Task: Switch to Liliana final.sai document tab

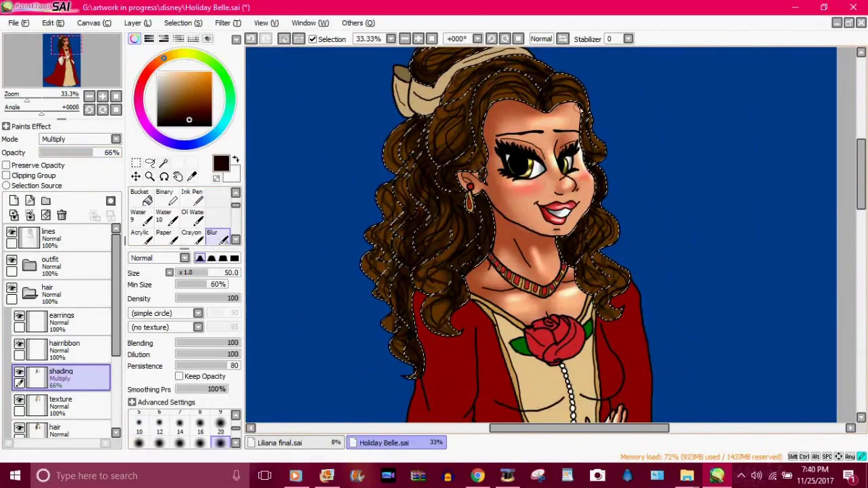Action: click(x=296, y=443)
